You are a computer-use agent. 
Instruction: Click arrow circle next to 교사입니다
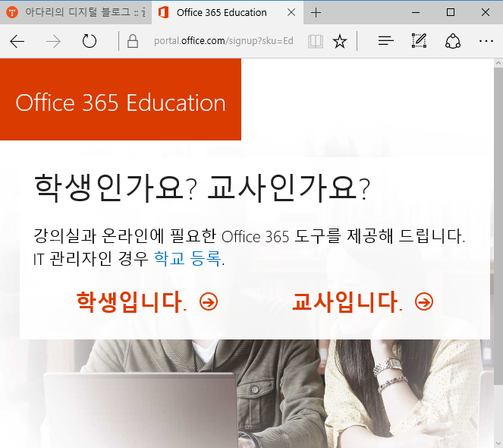[424, 302]
